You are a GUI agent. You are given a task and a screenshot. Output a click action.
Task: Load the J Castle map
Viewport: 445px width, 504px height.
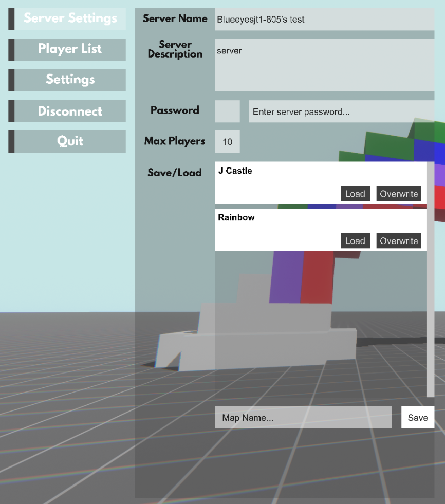point(355,194)
